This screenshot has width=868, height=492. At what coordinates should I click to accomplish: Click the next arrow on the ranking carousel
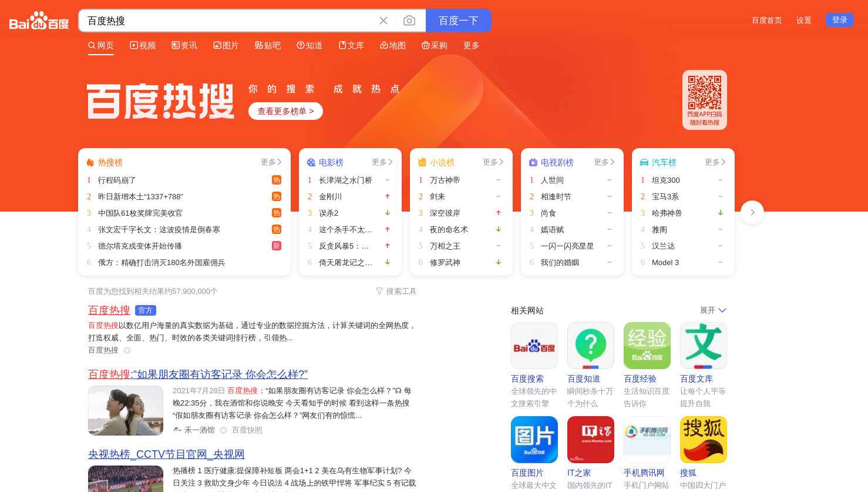[x=752, y=212]
